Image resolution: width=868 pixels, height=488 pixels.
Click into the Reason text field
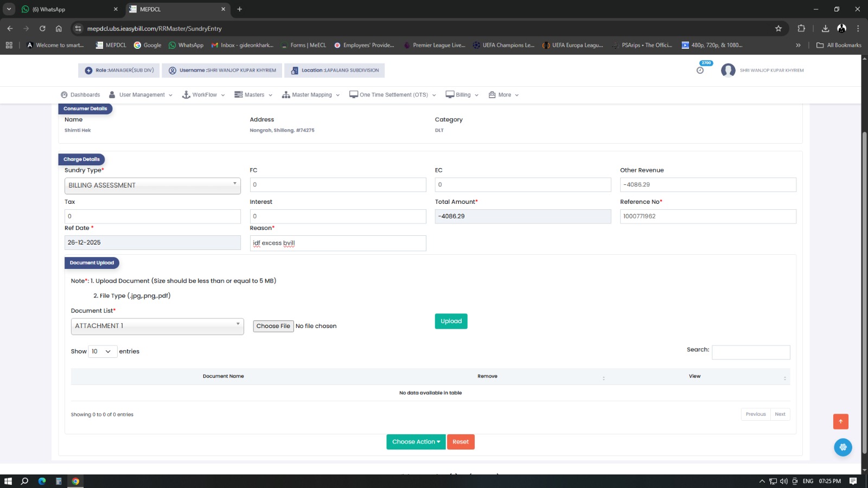coord(337,243)
